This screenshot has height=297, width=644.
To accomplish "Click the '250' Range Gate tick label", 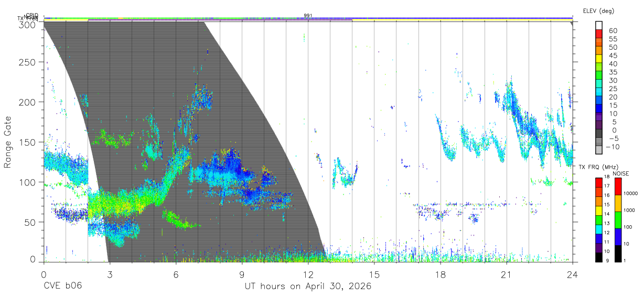I will coord(27,62).
